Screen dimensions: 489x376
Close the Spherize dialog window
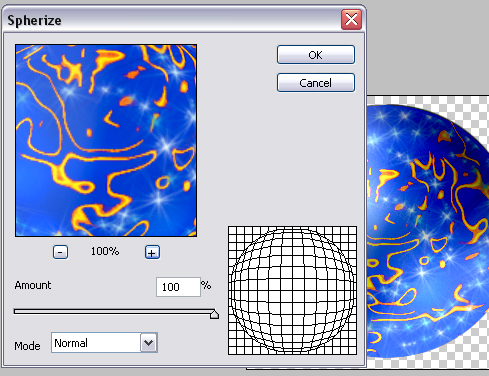coord(351,20)
